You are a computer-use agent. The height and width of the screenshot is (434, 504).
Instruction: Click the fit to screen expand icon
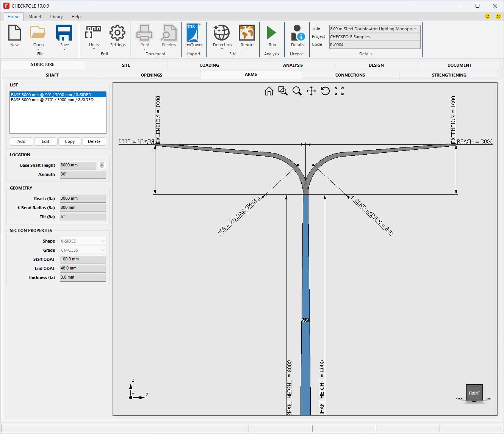click(339, 91)
